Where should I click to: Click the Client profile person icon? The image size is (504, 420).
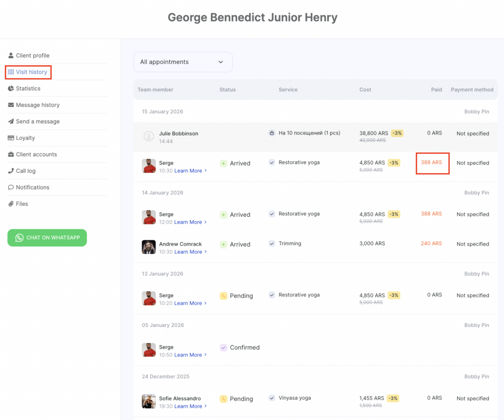click(11, 56)
